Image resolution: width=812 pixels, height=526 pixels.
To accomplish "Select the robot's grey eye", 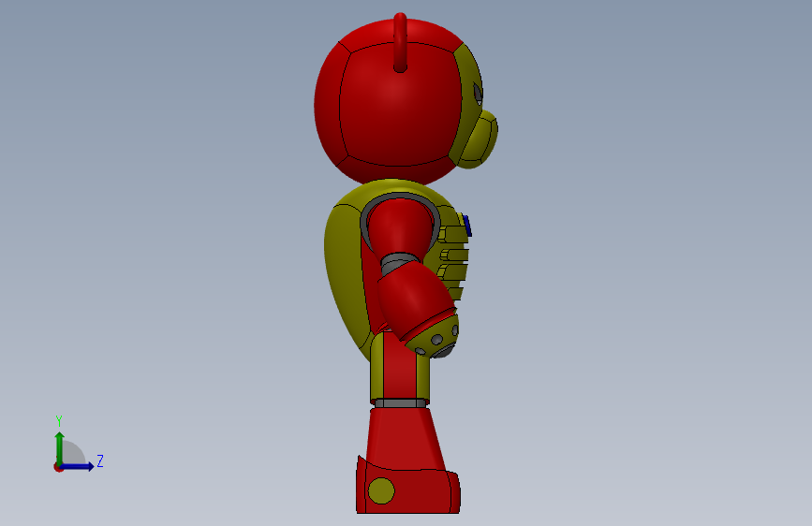I will [478, 95].
